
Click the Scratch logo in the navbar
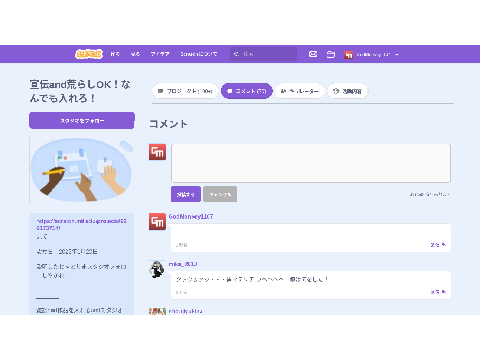tap(89, 54)
